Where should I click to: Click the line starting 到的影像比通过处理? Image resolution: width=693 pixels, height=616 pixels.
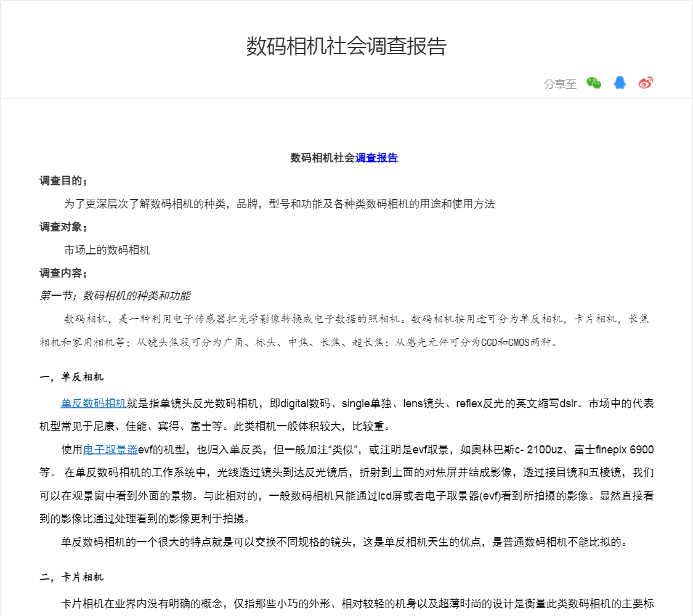(x=145, y=518)
